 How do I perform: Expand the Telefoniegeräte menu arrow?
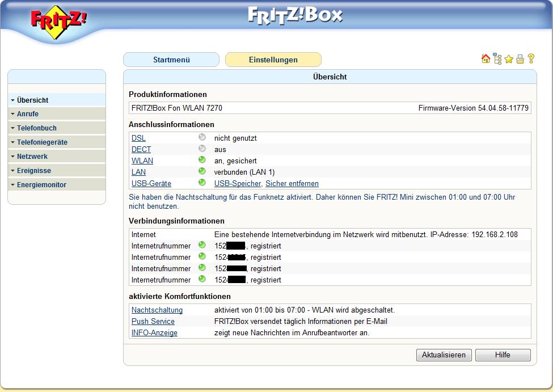(12, 142)
